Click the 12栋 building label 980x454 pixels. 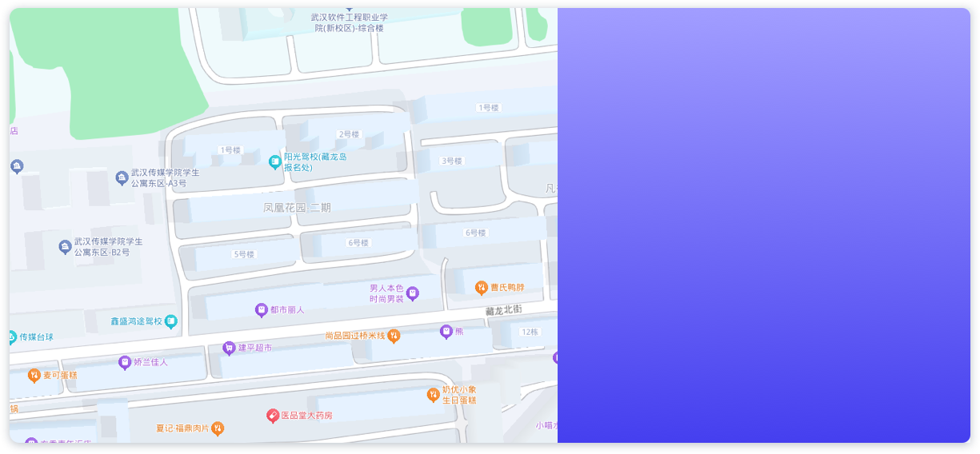530,332
